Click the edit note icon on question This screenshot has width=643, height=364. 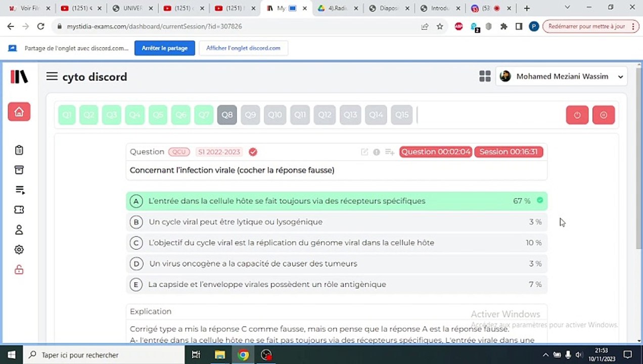(x=364, y=152)
